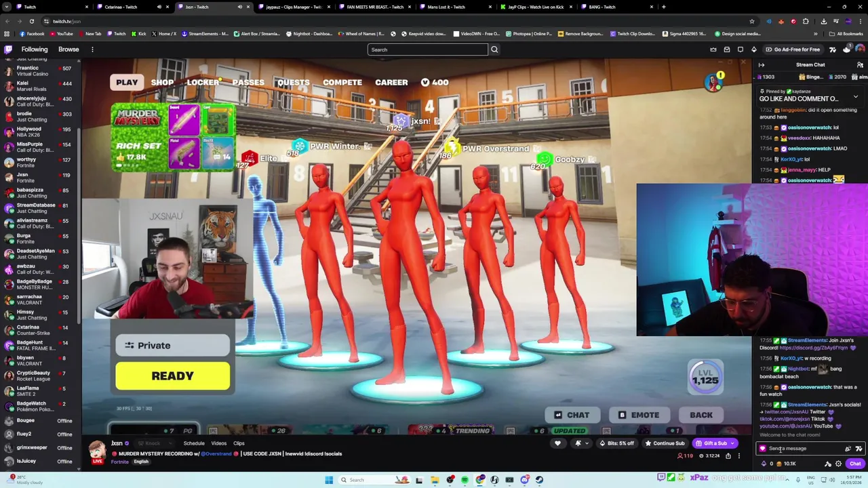Open channel Videos tab
This screenshot has height=488, width=868.
pos(218,443)
